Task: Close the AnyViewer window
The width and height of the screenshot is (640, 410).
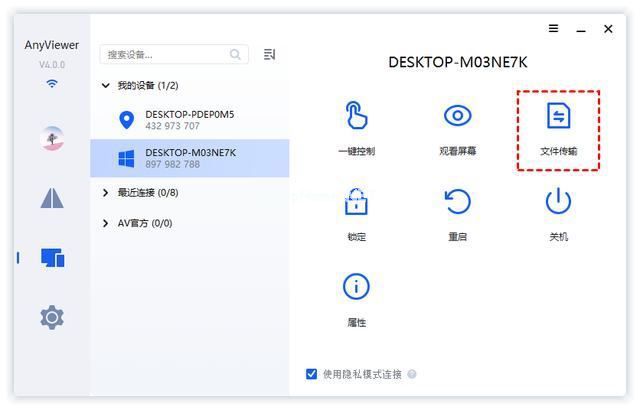Action: pos(608,29)
